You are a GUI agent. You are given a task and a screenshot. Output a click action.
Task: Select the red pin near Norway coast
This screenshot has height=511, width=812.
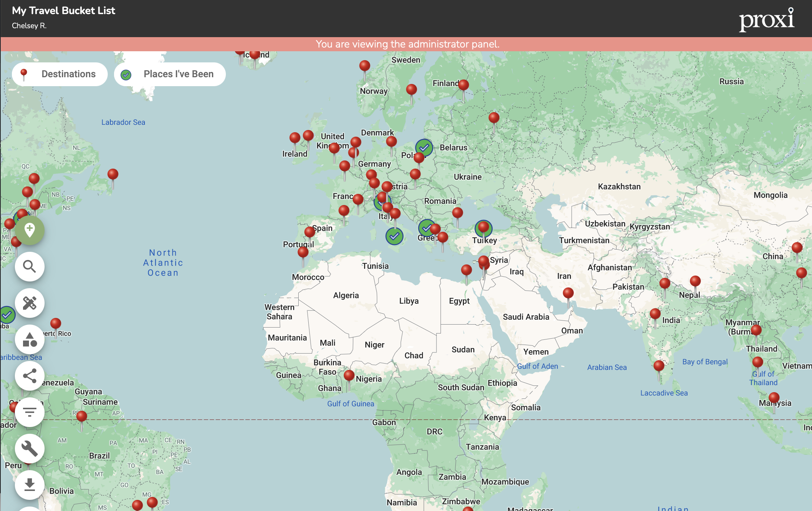(x=364, y=66)
